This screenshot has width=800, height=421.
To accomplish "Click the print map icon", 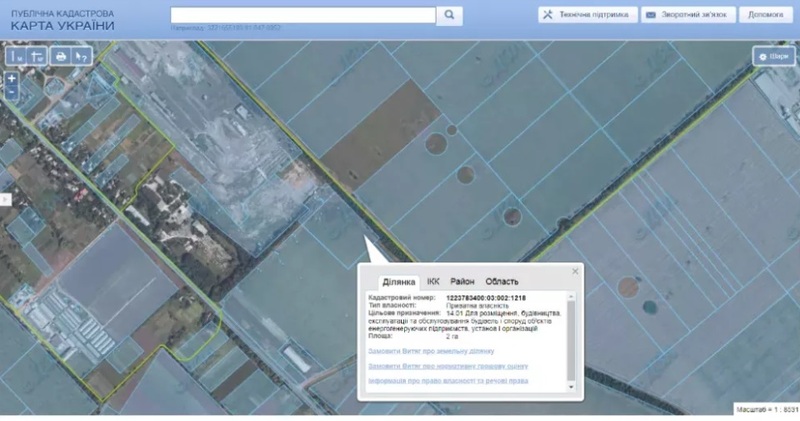I will click(x=61, y=56).
